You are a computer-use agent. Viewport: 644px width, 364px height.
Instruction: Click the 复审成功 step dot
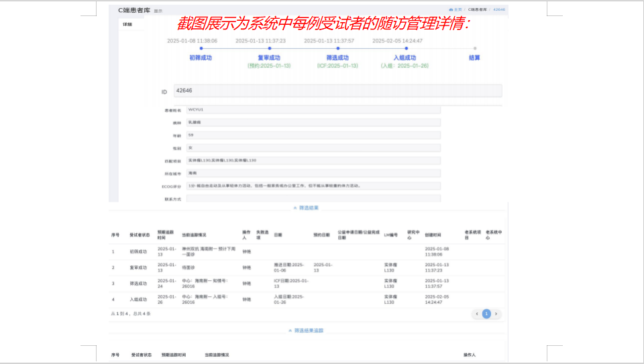pyautogui.click(x=269, y=48)
